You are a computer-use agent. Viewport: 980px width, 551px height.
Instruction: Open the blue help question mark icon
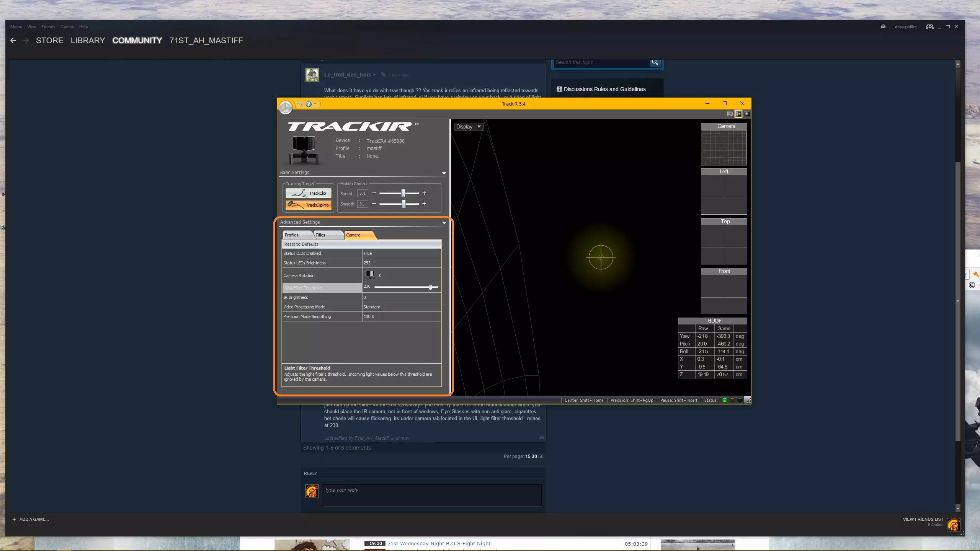pyautogui.click(x=309, y=104)
